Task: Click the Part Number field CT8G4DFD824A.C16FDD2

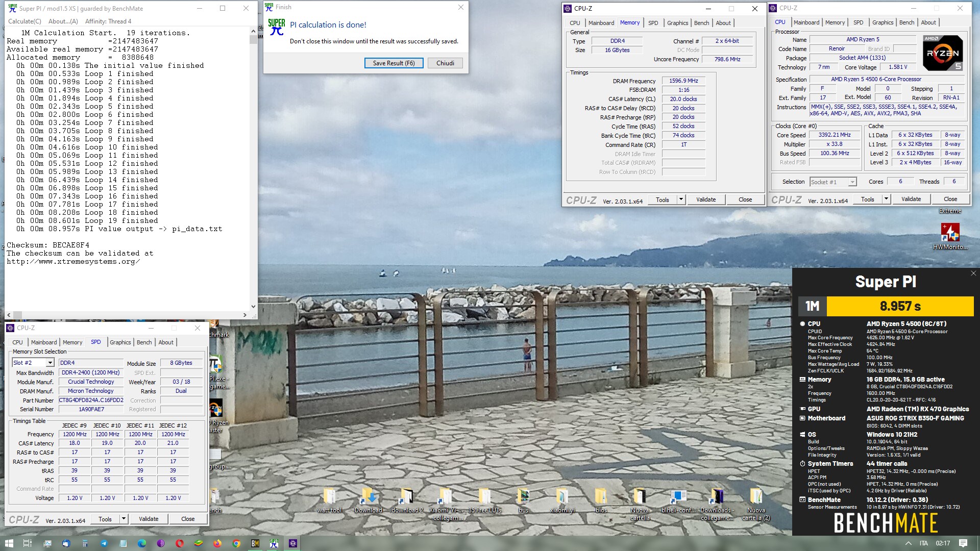Action: coord(91,400)
